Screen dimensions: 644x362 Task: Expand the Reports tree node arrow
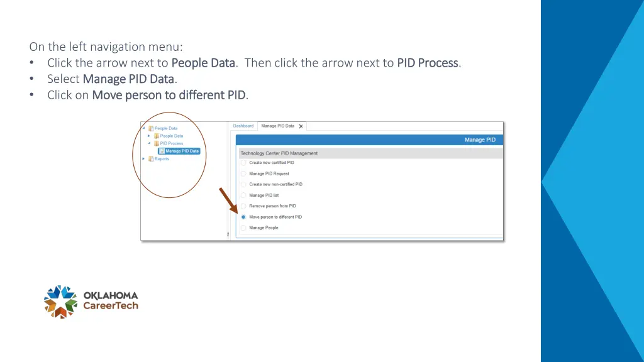(144, 159)
